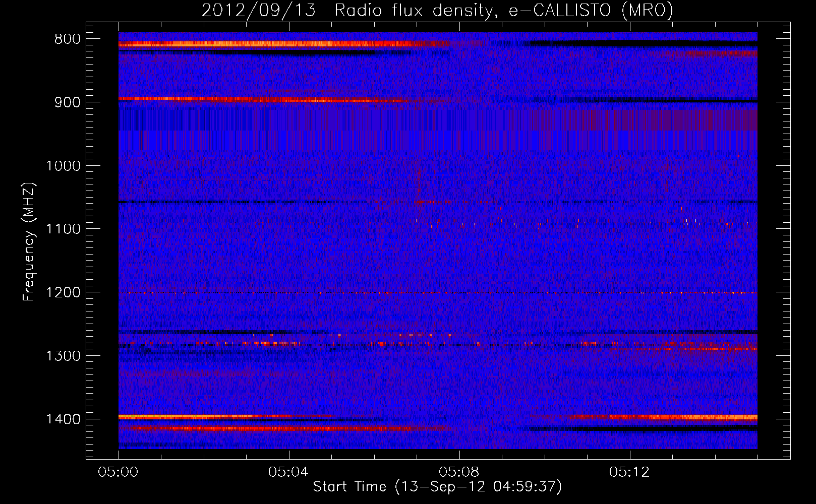The width and height of the screenshot is (816, 504).
Task: Select the 1200 frequency axis label
Action: click(x=63, y=293)
